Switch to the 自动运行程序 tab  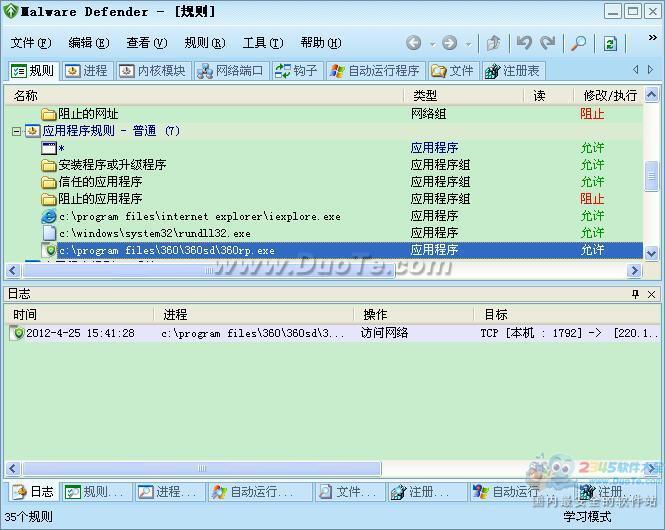click(375, 71)
